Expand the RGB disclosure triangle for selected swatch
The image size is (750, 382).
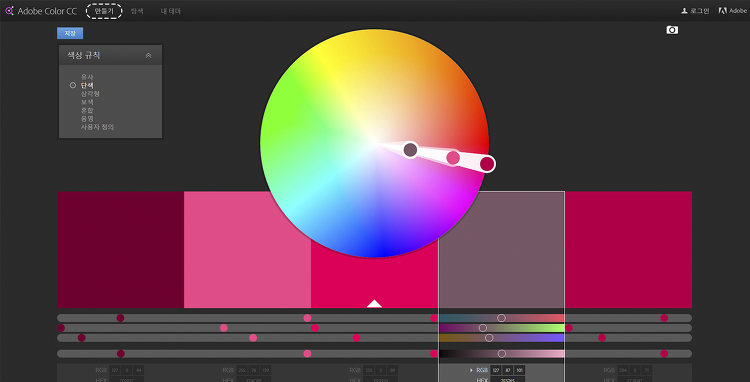point(471,370)
